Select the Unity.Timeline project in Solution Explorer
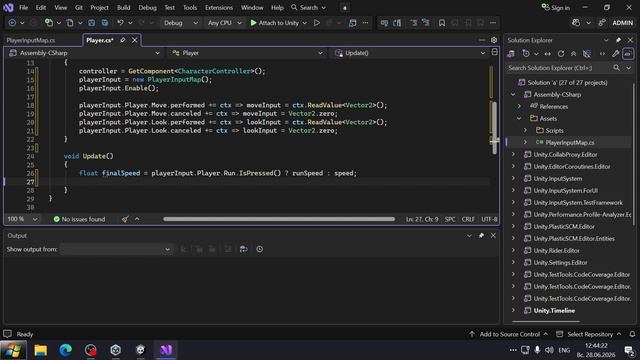Viewport: 640px width, 360px height. (554, 311)
